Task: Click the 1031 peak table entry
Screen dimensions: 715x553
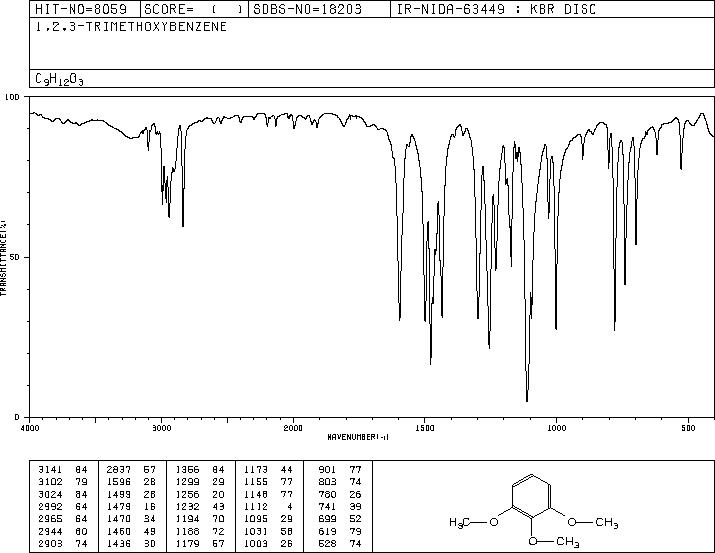Action: click(x=269, y=531)
